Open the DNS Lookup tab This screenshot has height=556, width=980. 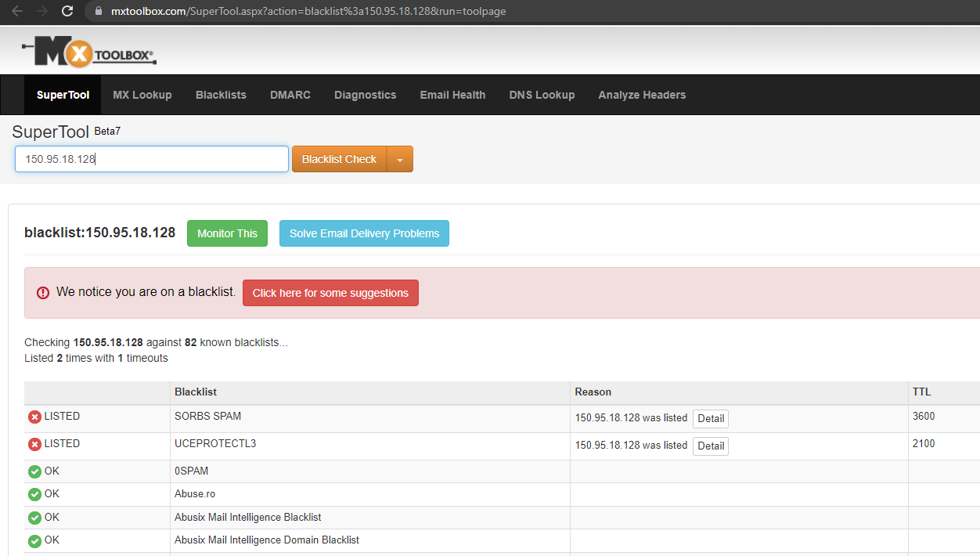coord(542,95)
